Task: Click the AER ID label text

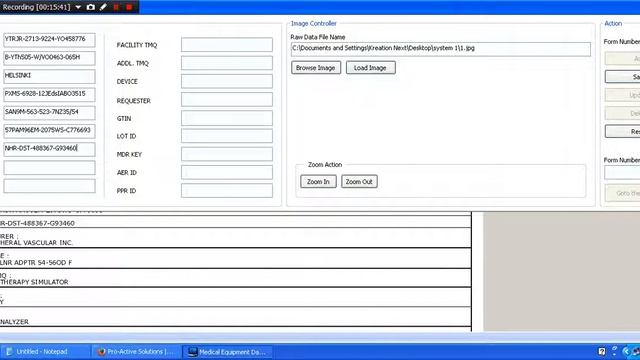Action: (x=127, y=173)
